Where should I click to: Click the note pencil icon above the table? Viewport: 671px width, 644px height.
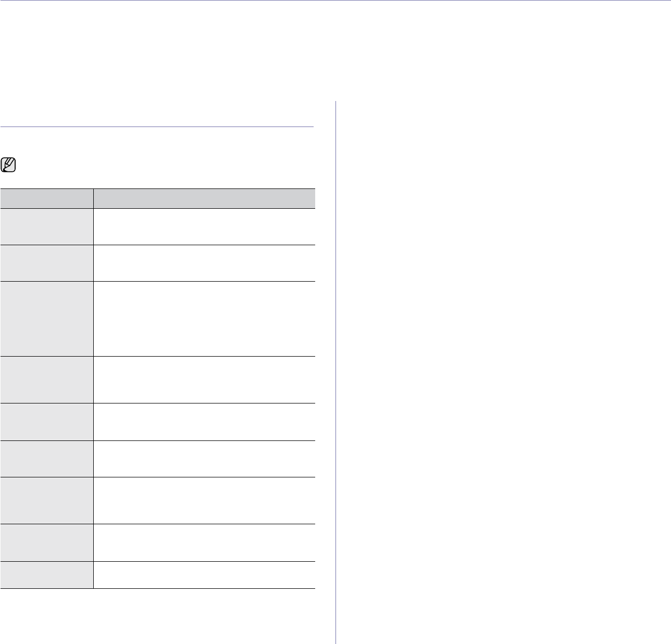point(9,166)
